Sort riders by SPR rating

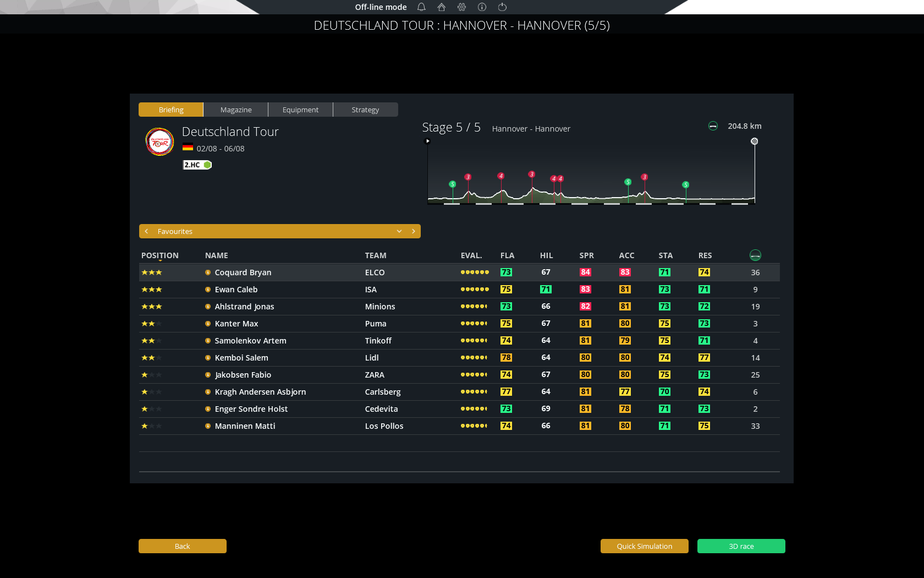[587, 255]
